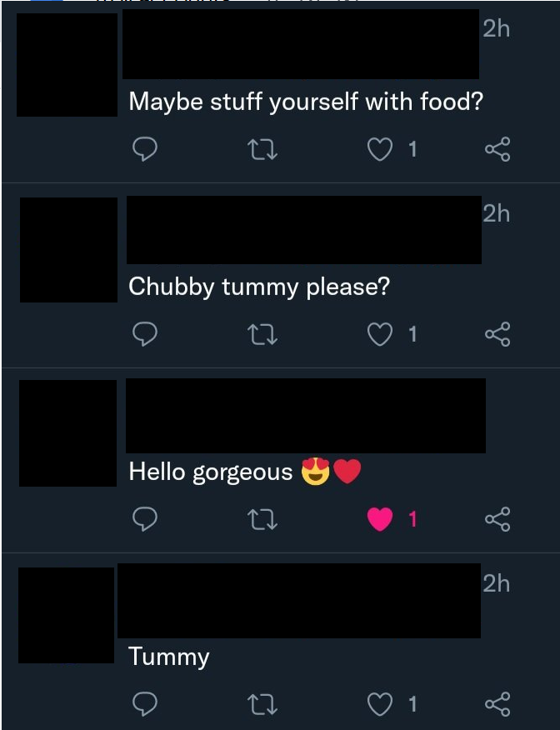Like the "Maybe stuff yourself with food?" tweet
This screenshot has height=730, width=560.
(x=380, y=150)
